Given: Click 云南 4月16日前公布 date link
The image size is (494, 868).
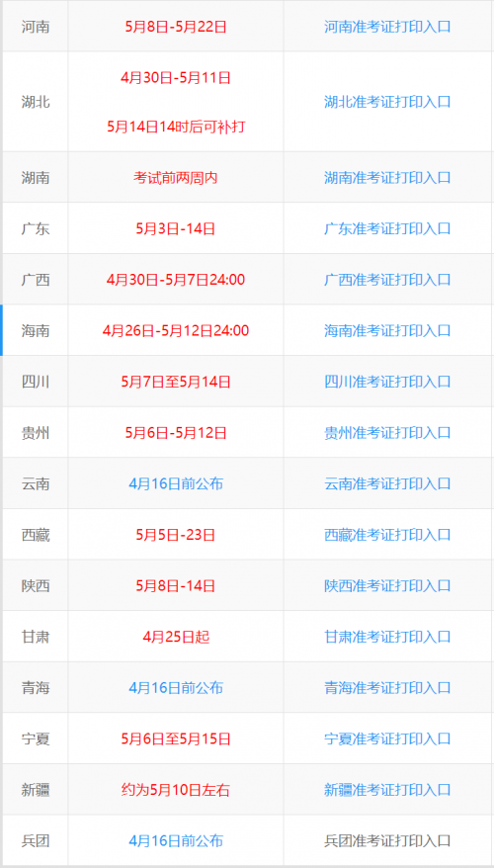Looking at the screenshot, I should click(176, 483).
